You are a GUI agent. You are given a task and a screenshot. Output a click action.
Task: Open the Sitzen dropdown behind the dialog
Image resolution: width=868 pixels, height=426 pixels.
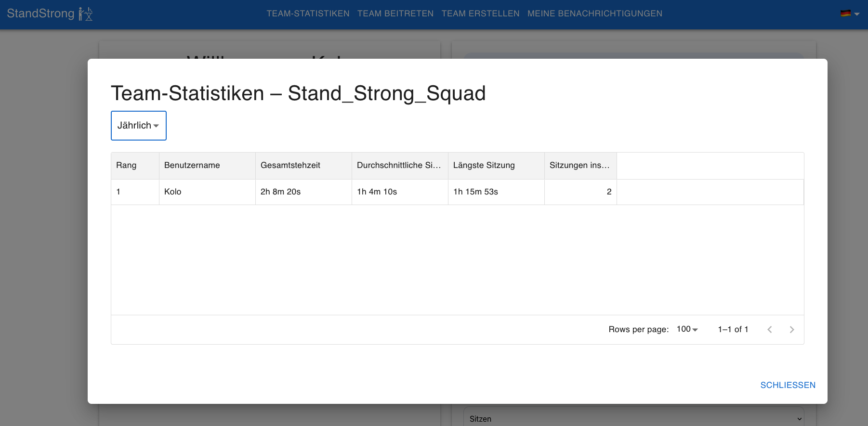coord(634,418)
